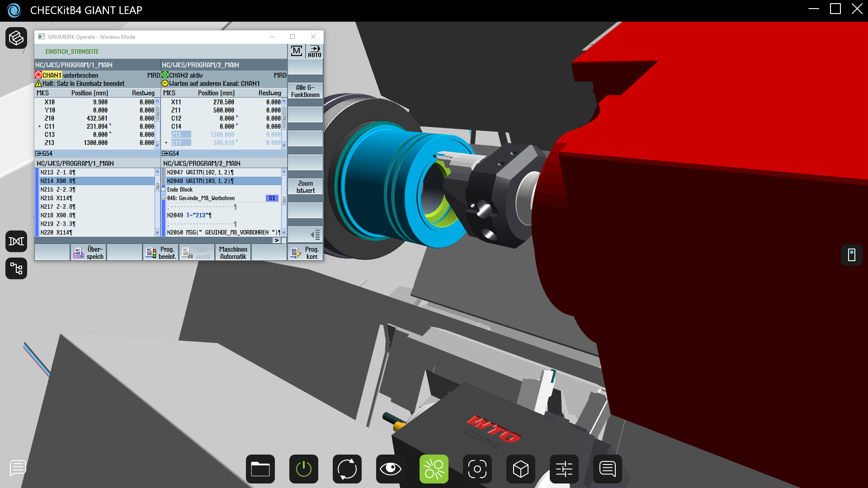Click up arrow of 2_MAIN program scrollbar
The image size is (868, 488).
(284, 172)
